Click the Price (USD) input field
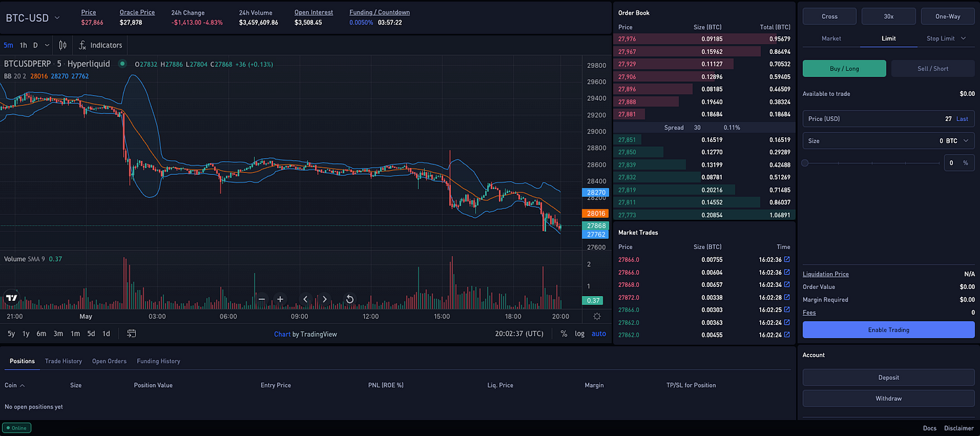The height and width of the screenshot is (436, 980). click(888, 119)
